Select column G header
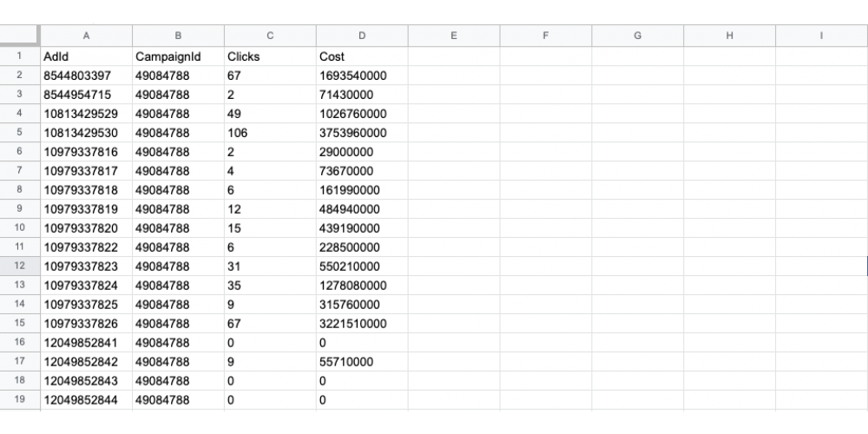Viewport: 868px width, 434px height. (638, 36)
